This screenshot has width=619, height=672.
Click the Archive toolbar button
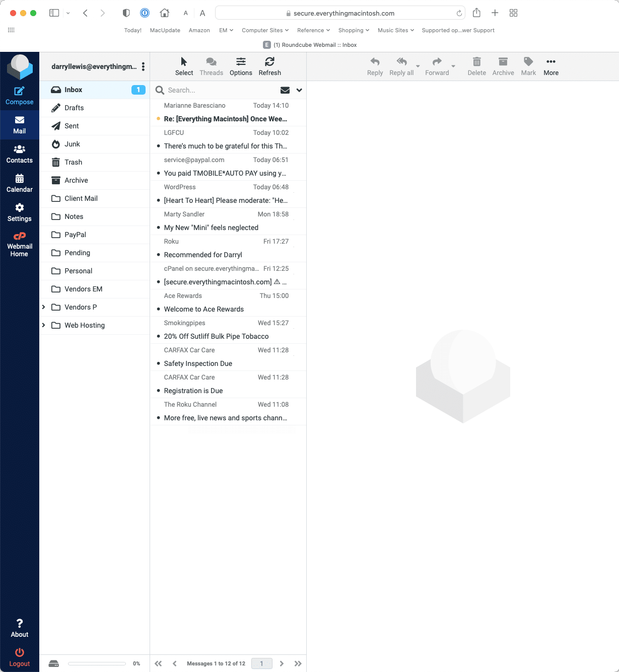pos(503,66)
